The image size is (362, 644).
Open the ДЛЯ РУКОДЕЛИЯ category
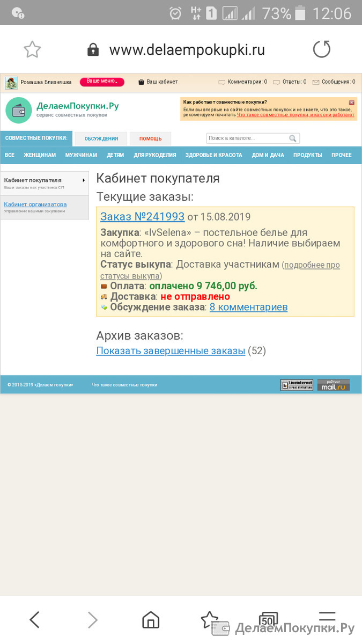[x=155, y=155]
